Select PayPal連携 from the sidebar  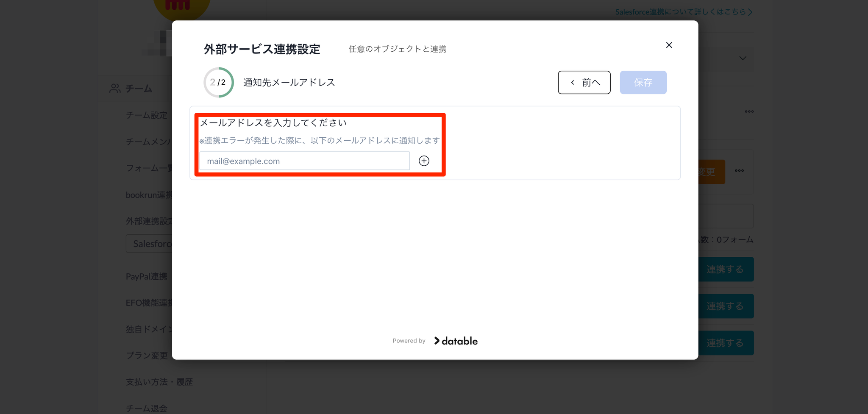coord(147,276)
